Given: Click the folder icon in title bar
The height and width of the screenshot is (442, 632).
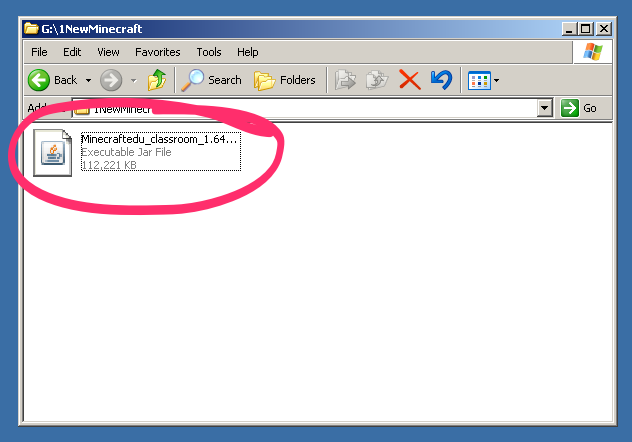Looking at the screenshot, I should [x=31, y=29].
